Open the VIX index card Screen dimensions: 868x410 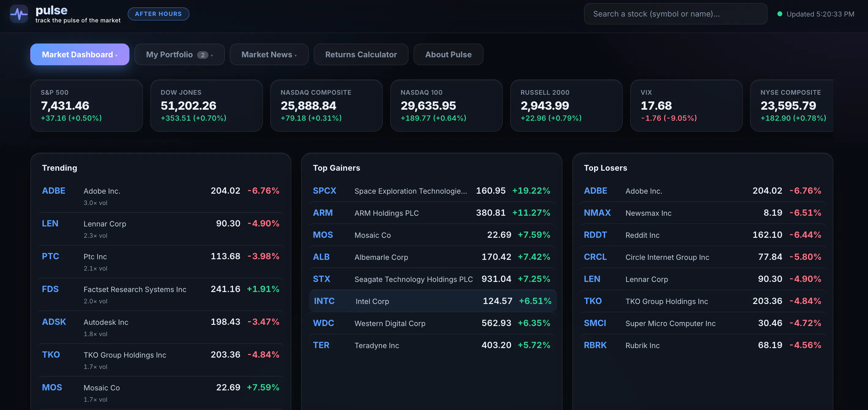click(687, 106)
